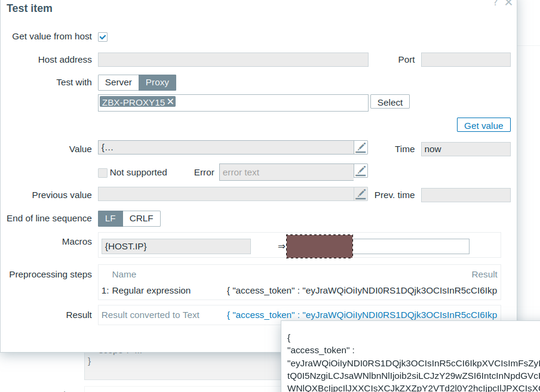Open the help question mark icon
The width and height of the screenshot is (540, 392).
tap(495, 3)
